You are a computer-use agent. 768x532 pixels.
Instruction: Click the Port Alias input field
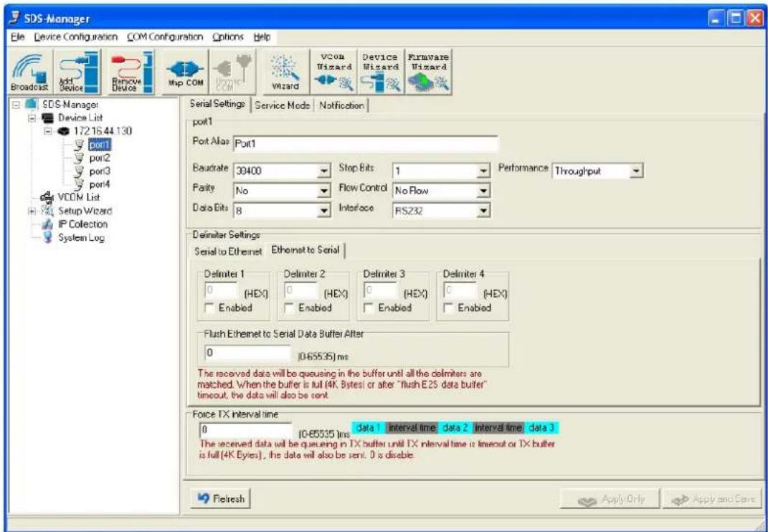[x=366, y=145]
